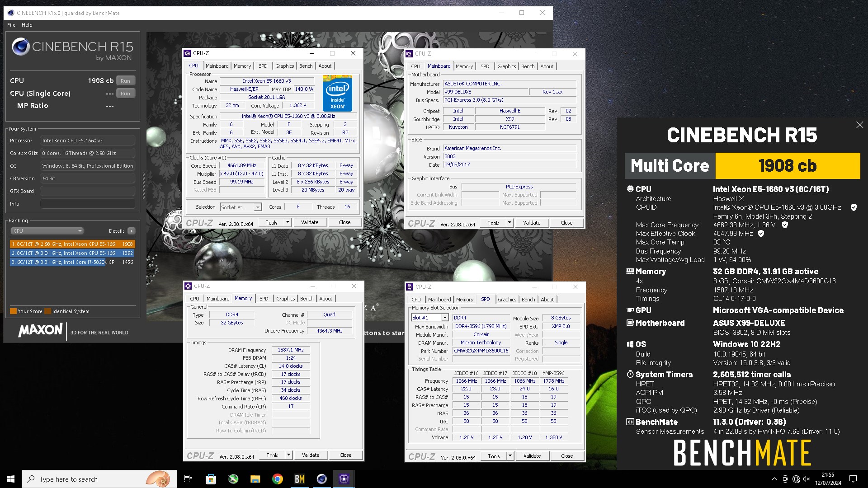Image resolution: width=868 pixels, height=488 pixels.
Task: Switch to SPD tab in CPU-Z Memory window
Action: tap(264, 299)
